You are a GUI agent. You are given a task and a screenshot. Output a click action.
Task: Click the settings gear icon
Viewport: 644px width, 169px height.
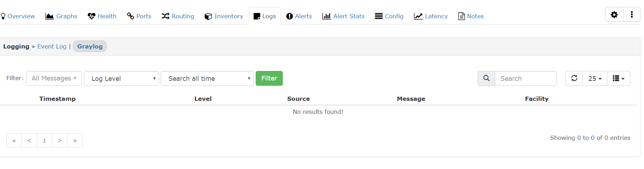(614, 15)
